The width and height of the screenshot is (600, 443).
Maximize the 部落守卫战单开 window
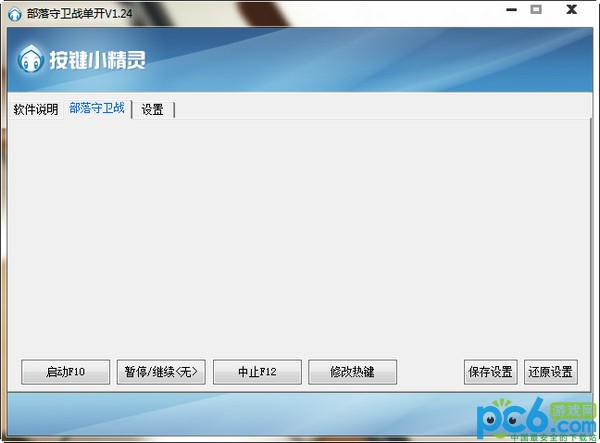(536, 9)
